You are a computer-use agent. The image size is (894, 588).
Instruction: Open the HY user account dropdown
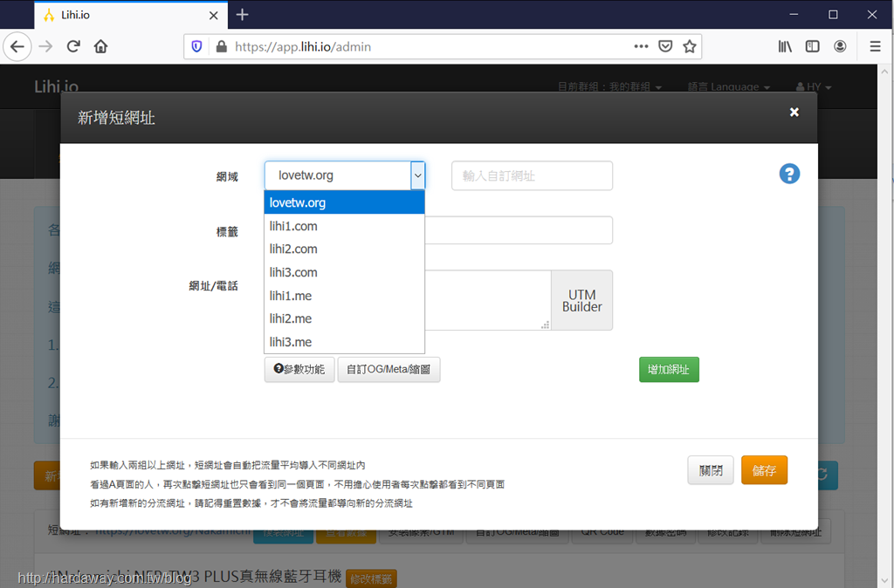tap(814, 87)
